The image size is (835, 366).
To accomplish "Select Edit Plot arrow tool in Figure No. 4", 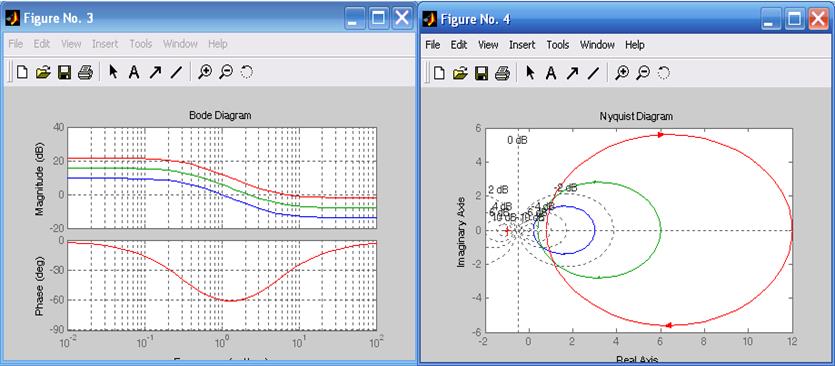I will pyautogui.click(x=530, y=73).
